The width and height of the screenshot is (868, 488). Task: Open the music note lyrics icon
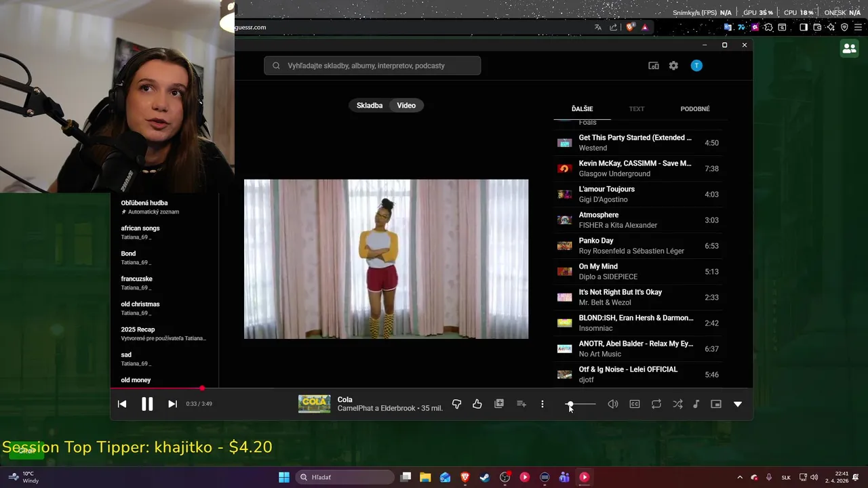point(696,404)
